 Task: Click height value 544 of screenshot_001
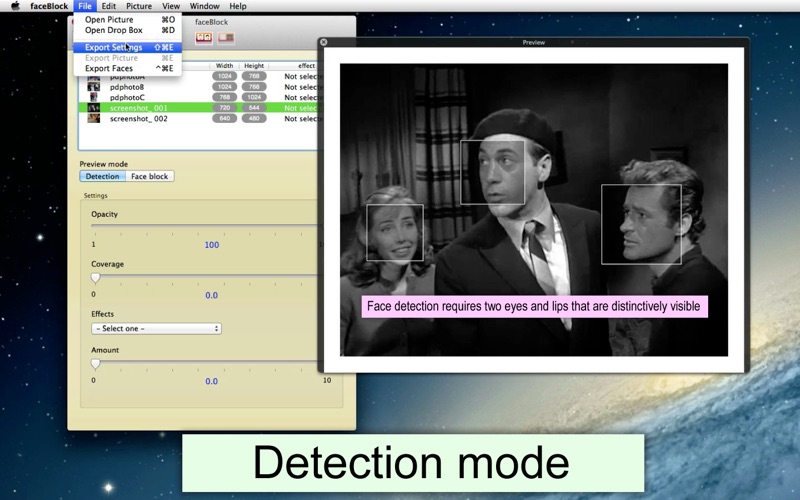tap(254, 108)
